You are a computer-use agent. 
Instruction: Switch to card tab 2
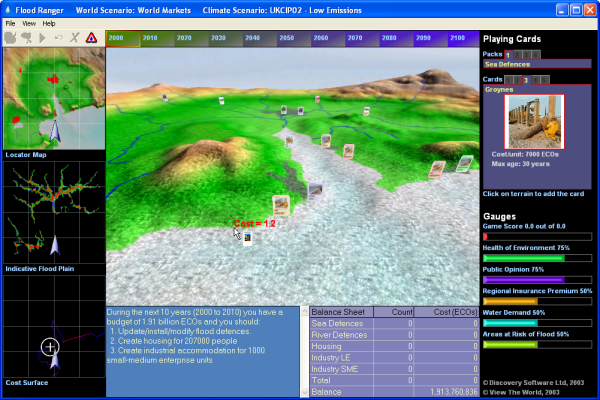[517, 80]
